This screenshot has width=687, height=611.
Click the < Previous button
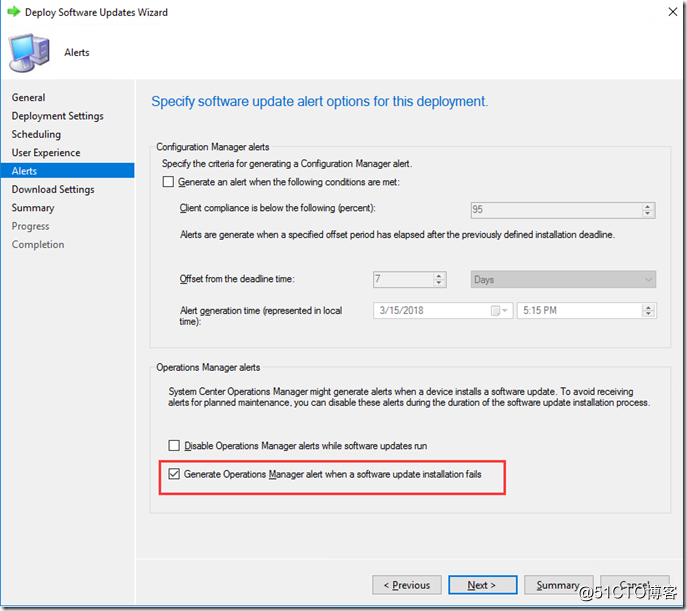[x=407, y=585]
